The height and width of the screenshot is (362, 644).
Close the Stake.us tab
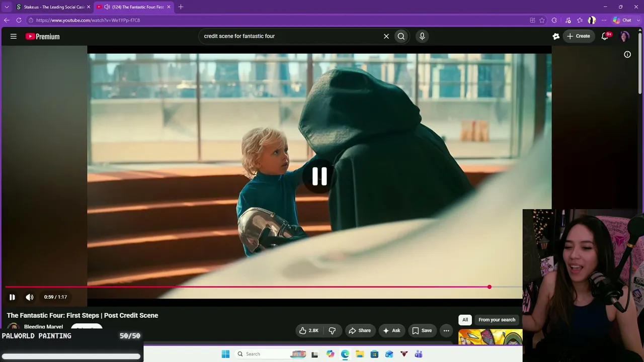point(89,7)
